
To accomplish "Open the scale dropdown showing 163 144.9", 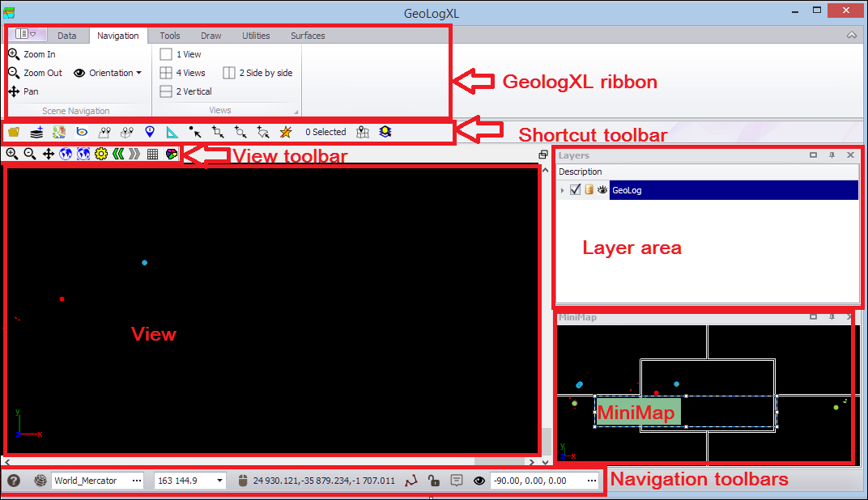I will [220, 481].
